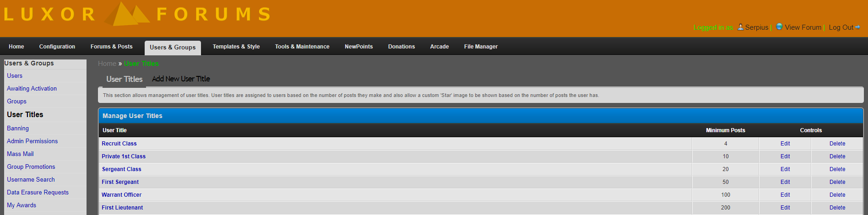Switch to the User Titles tab
This screenshot has width=868, height=215.
[x=124, y=79]
